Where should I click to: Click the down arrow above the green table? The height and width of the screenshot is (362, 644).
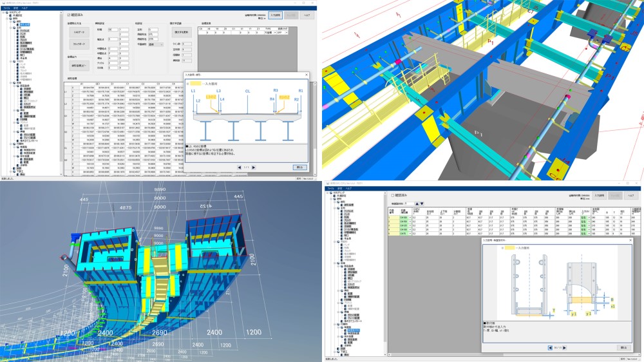[422, 204]
